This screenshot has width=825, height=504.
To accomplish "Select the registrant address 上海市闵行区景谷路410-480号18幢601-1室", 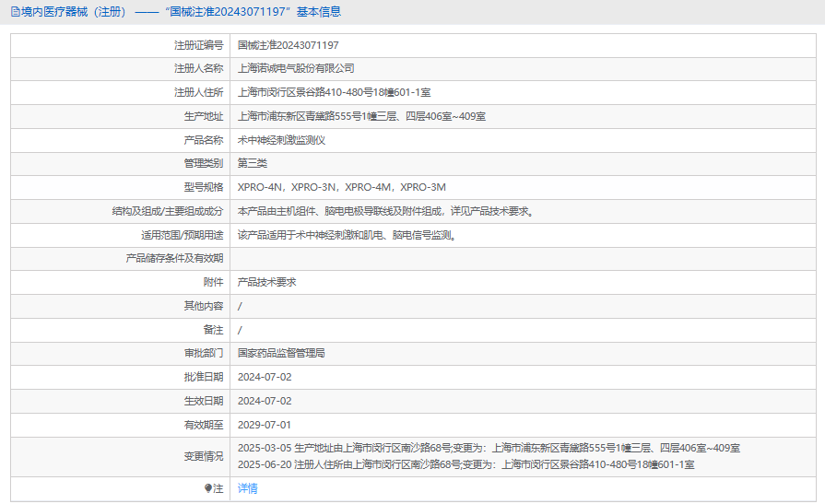I will click(334, 92).
